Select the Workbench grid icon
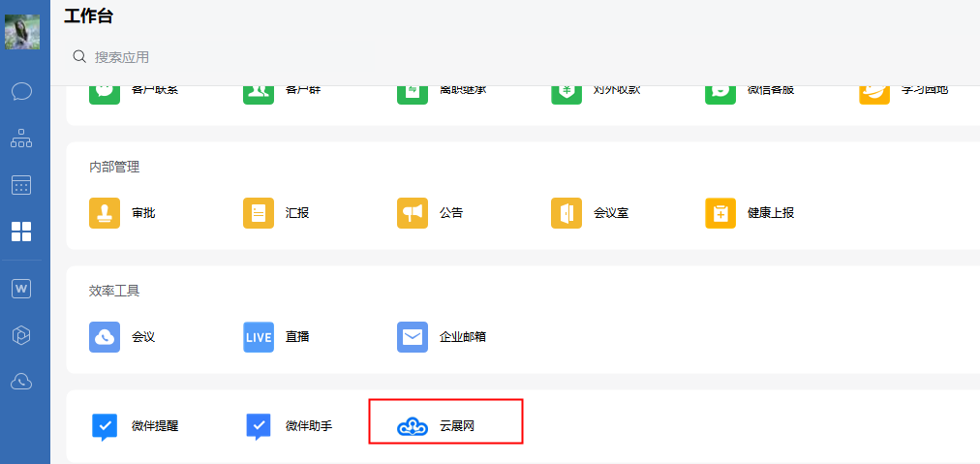Viewport: 980px width, 464px height. [22, 232]
